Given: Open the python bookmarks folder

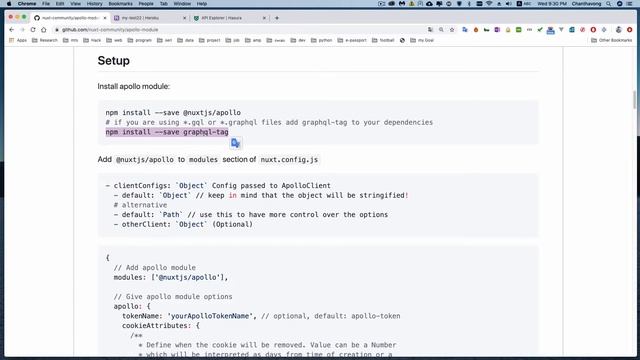Looking at the screenshot, I should pyautogui.click(x=322, y=40).
